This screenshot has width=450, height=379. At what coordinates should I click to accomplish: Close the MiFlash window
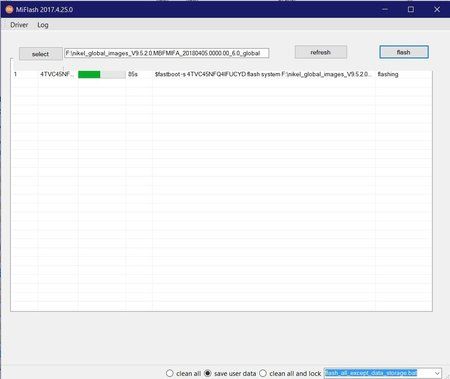(437, 10)
